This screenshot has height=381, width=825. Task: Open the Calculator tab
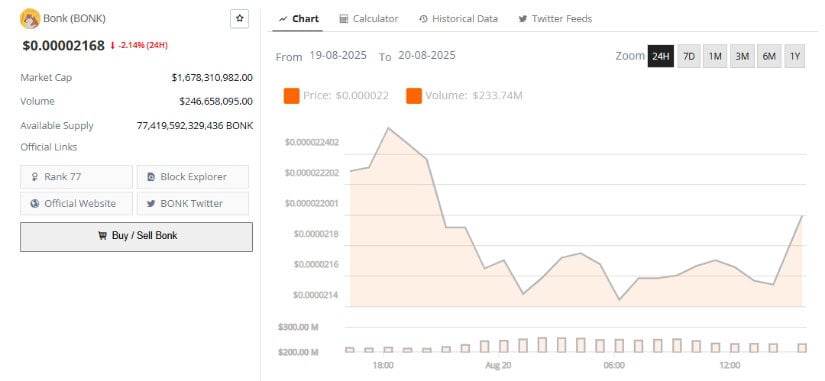pos(369,19)
